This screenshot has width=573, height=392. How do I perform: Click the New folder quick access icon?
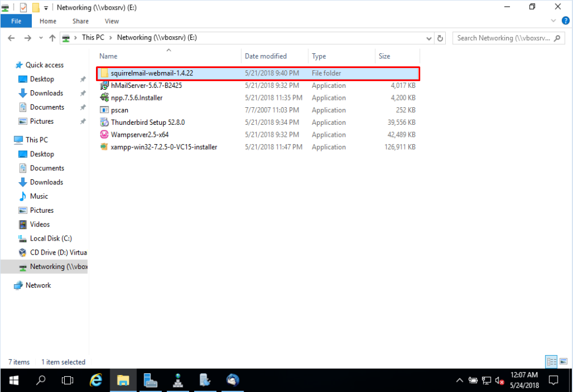[36, 7]
